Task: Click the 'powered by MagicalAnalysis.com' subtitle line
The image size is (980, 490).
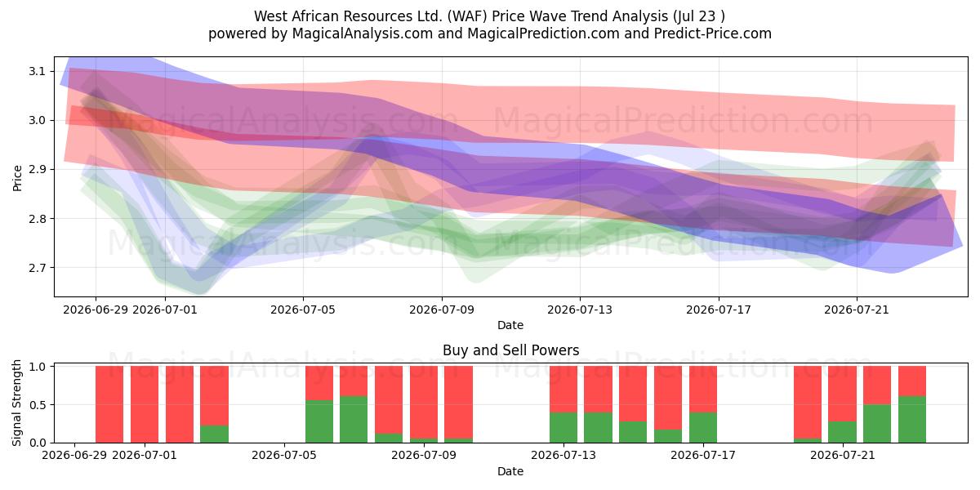Action: point(490,33)
